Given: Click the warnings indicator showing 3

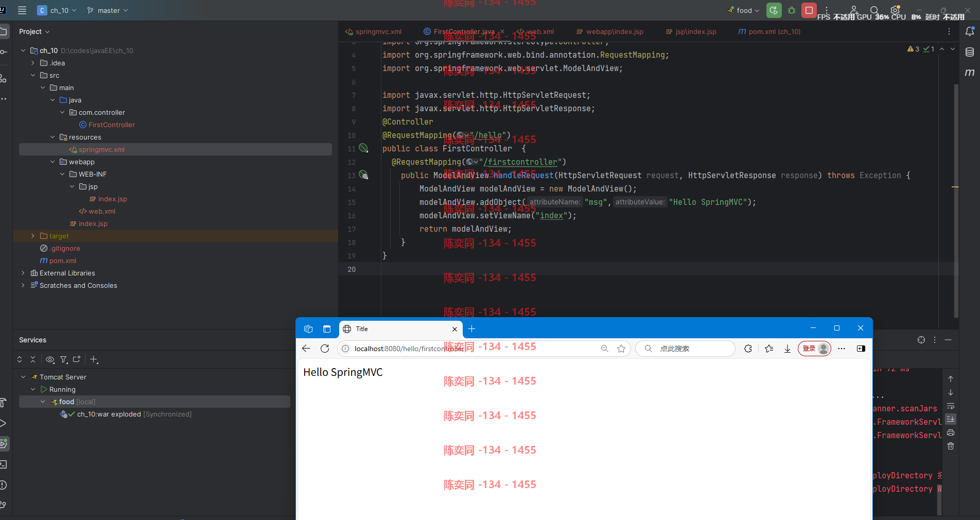Looking at the screenshot, I should point(914,49).
